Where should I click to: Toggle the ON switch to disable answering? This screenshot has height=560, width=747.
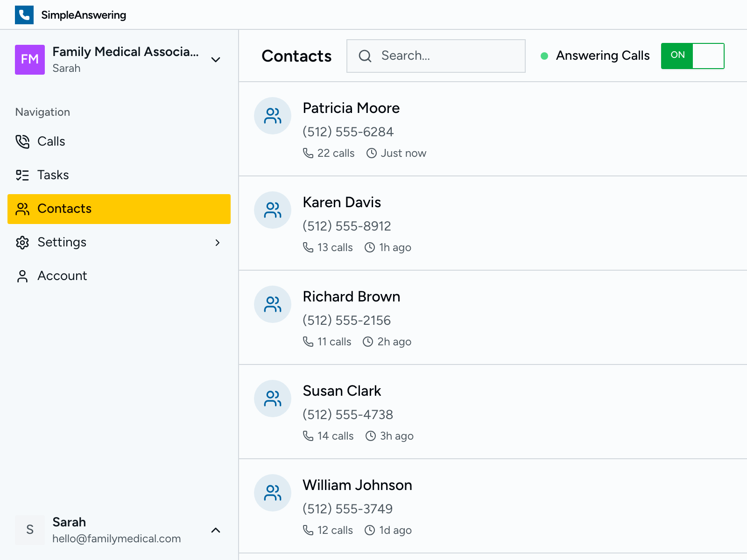point(692,56)
